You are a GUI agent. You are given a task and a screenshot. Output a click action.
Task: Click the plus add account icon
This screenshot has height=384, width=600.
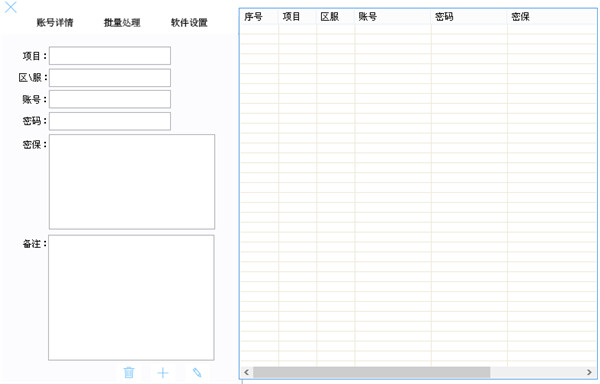coord(163,373)
